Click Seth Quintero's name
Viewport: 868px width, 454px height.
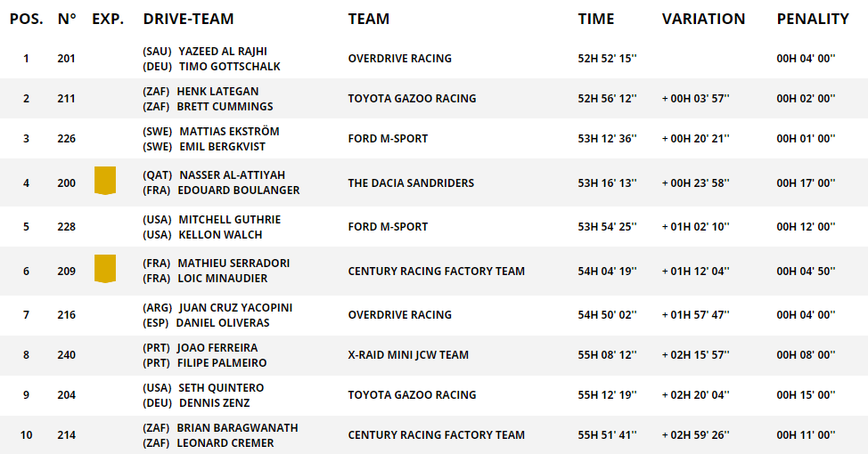click(221, 388)
